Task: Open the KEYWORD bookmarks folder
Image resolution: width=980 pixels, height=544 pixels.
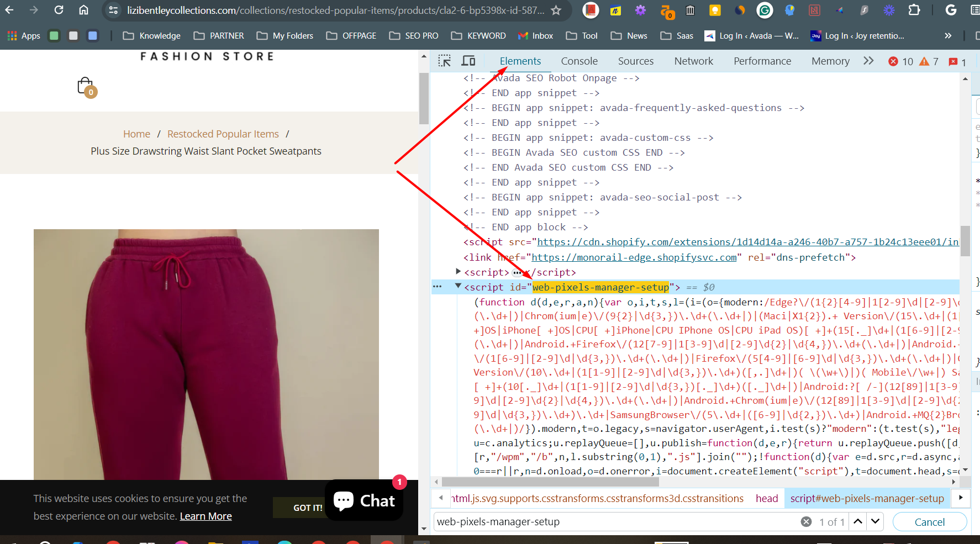Action: (478, 36)
